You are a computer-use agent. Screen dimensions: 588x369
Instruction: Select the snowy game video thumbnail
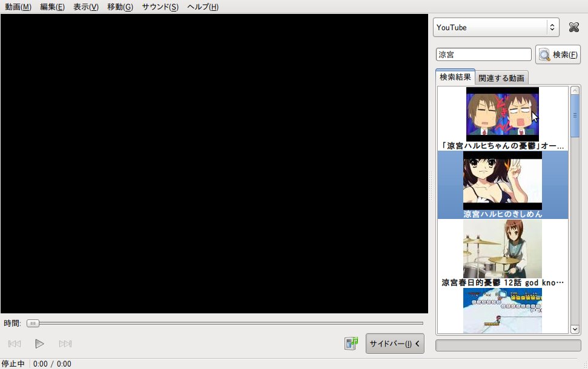pos(503,310)
